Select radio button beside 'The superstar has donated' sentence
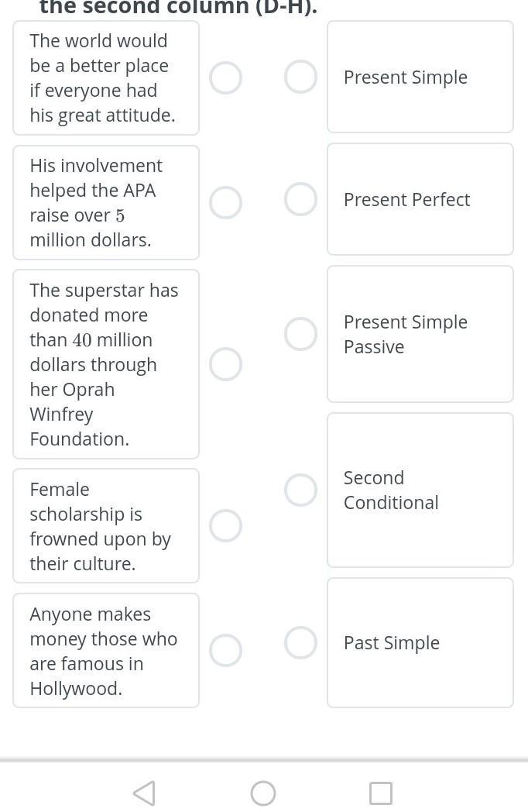528x812 pixels. click(225, 364)
